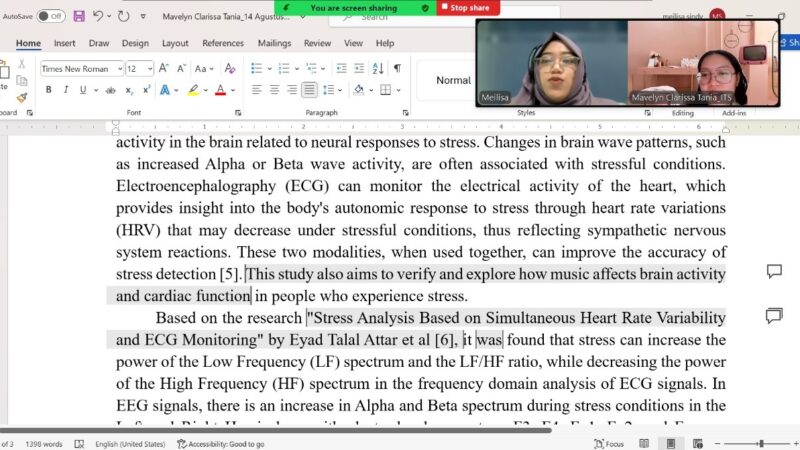Click the zoom slider in status bar
800x450 pixels.
point(760,443)
